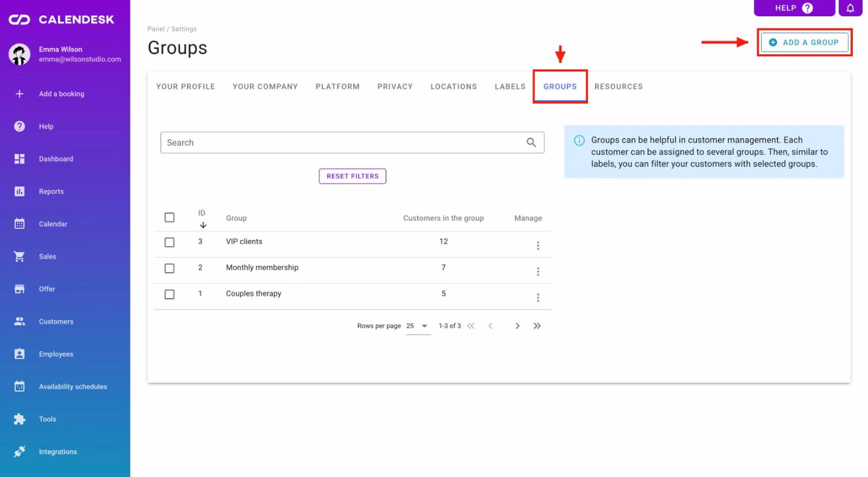Open the Calendar icon in sidebar
The width and height of the screenshot is (868, 477).
19,224
